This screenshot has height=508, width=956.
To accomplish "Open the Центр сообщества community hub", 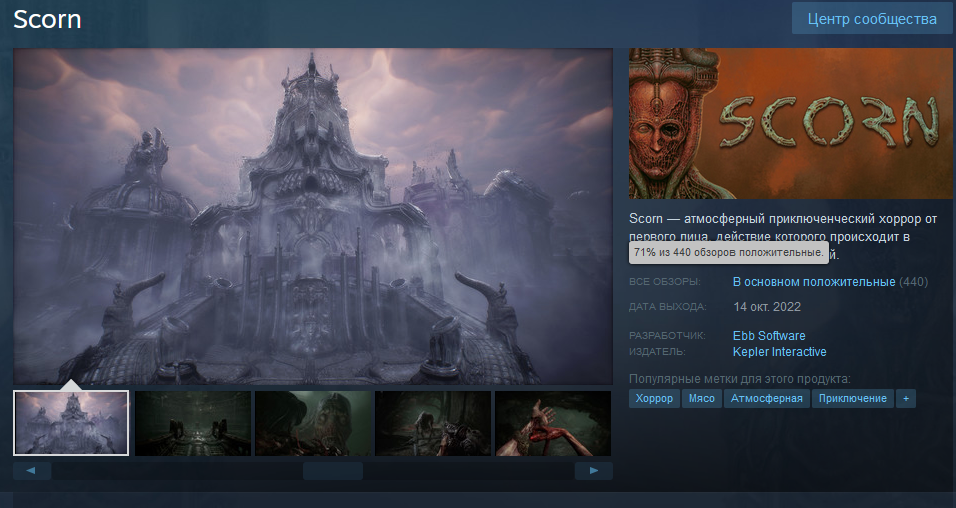I will (872, 18).
